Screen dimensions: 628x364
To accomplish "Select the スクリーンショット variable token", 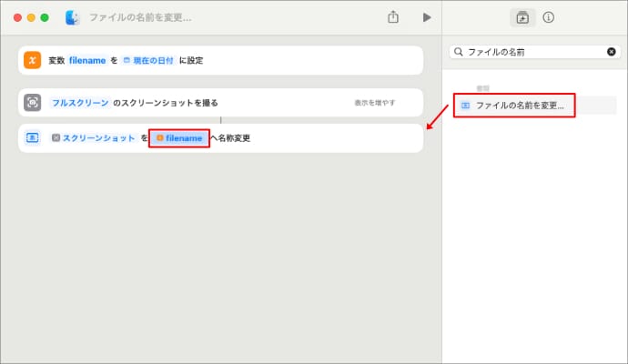I will point(93,138).
